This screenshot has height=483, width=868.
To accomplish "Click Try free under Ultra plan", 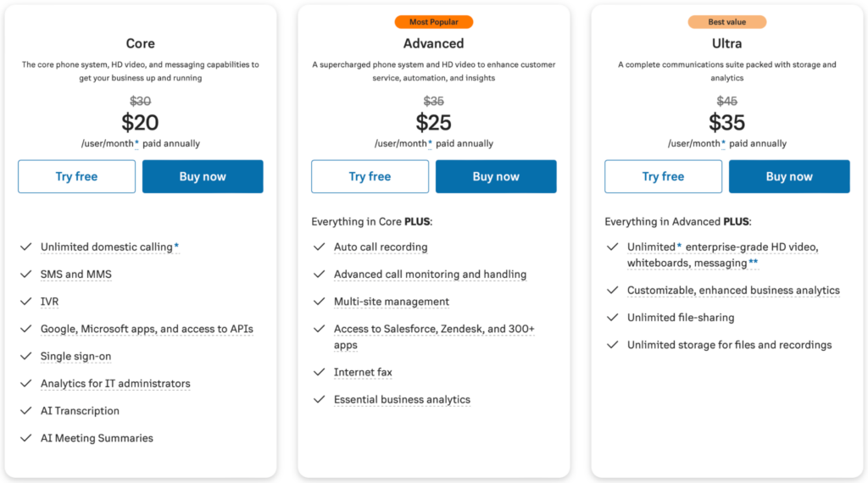I will click(x=663, y=176).
